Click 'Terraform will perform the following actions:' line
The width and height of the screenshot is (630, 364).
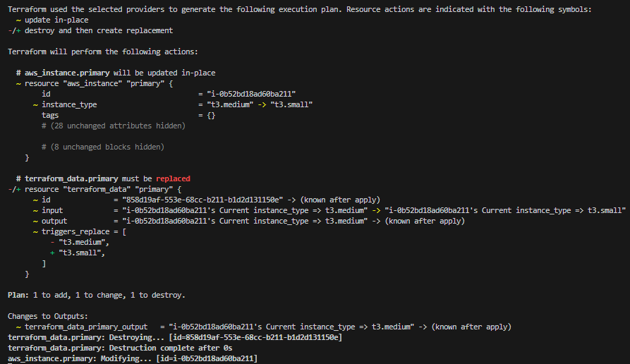(x=103, y=51)
